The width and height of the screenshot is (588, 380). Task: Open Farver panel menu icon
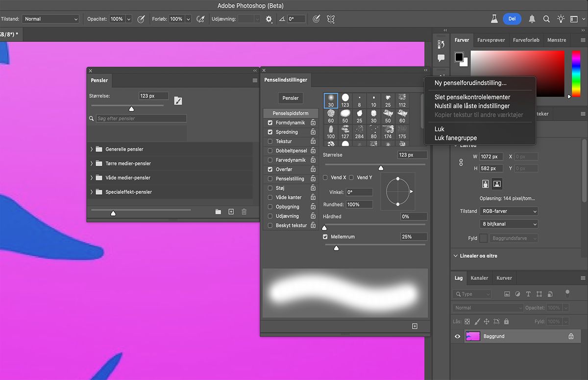(x=583, y=40)
